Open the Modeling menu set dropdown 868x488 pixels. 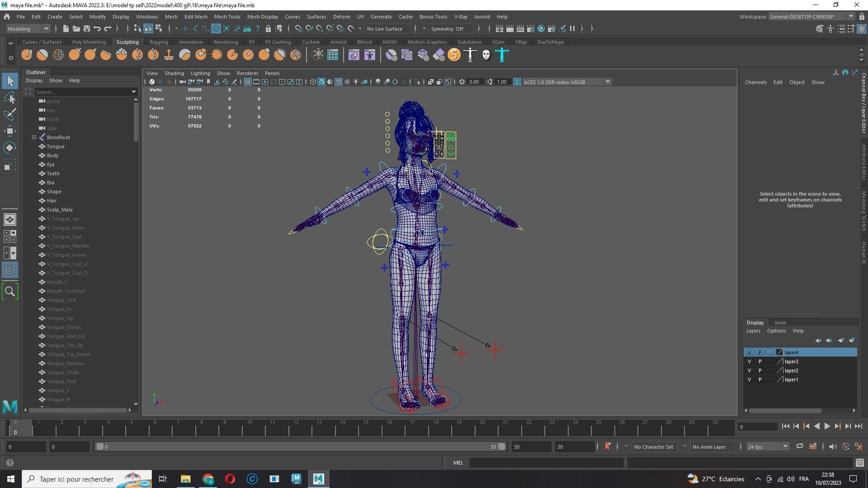coord(28,29)
